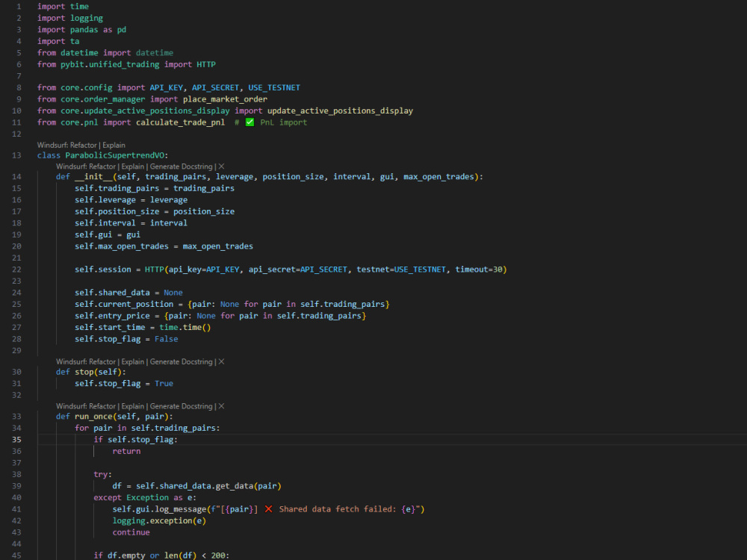747x560 pixels.
Task: Select line number 35 in the gutter
Action: tap(16, 440)
